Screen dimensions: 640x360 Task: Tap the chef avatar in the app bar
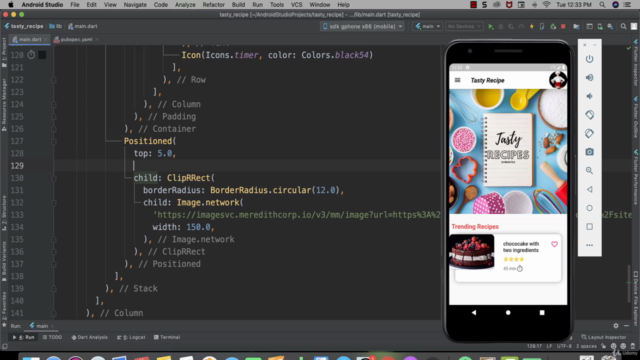point(558,80)
